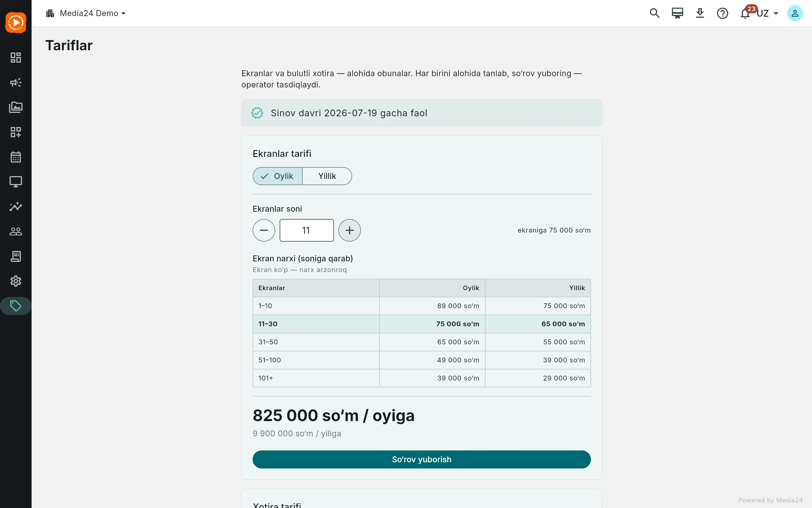
Task: Open the dashboard sidebar icon
Action: tap(16, 58)
